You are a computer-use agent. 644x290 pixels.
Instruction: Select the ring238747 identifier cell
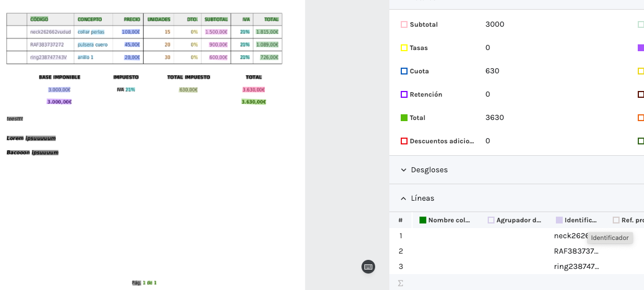576,266
